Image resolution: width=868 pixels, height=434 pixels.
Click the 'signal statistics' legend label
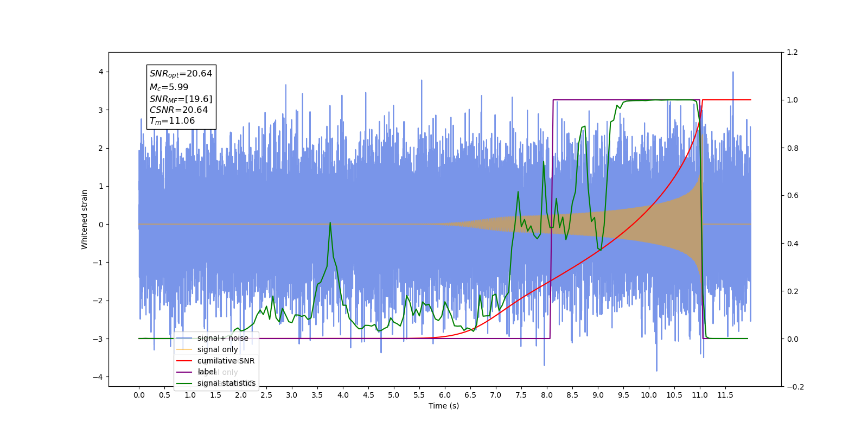226,383
